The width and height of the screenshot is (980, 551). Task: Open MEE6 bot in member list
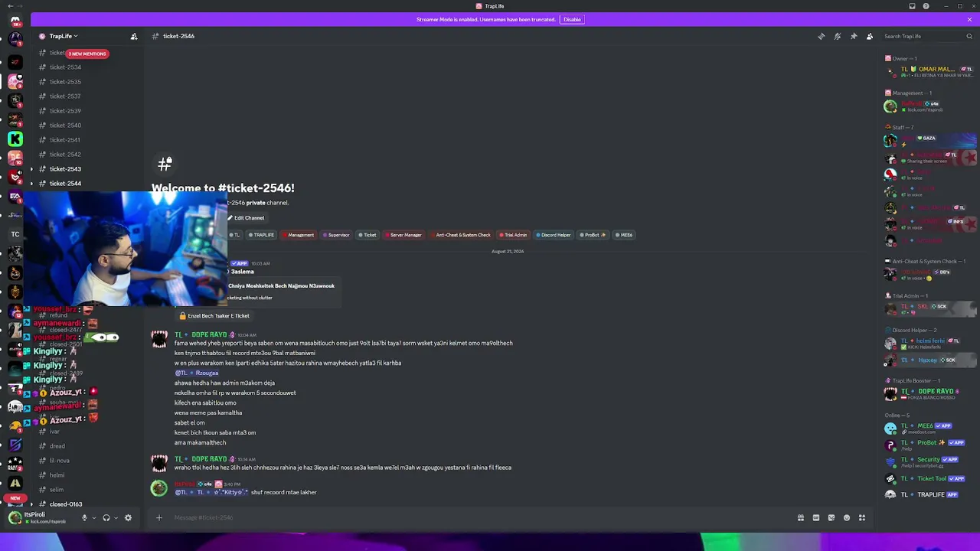pos(929,429)
